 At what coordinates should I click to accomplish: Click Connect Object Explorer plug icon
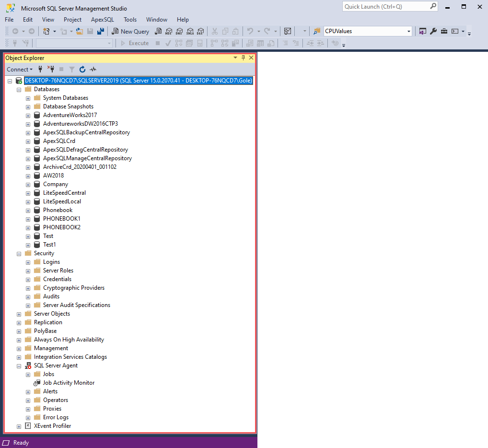click(40, 69)
